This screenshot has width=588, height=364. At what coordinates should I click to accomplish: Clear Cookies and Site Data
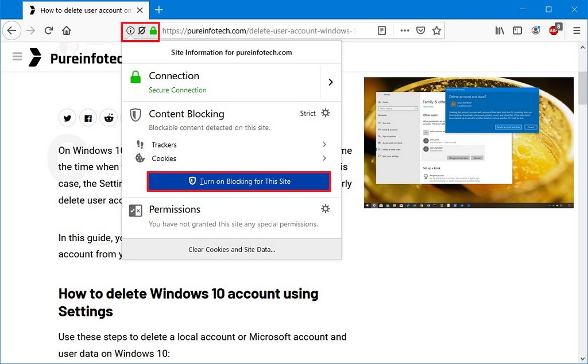click(231, 248)
